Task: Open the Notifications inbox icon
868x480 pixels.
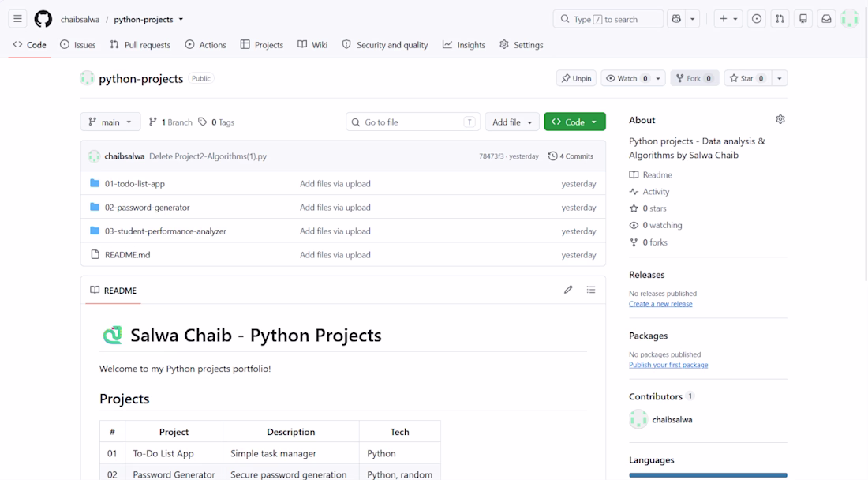Action: 826,19
